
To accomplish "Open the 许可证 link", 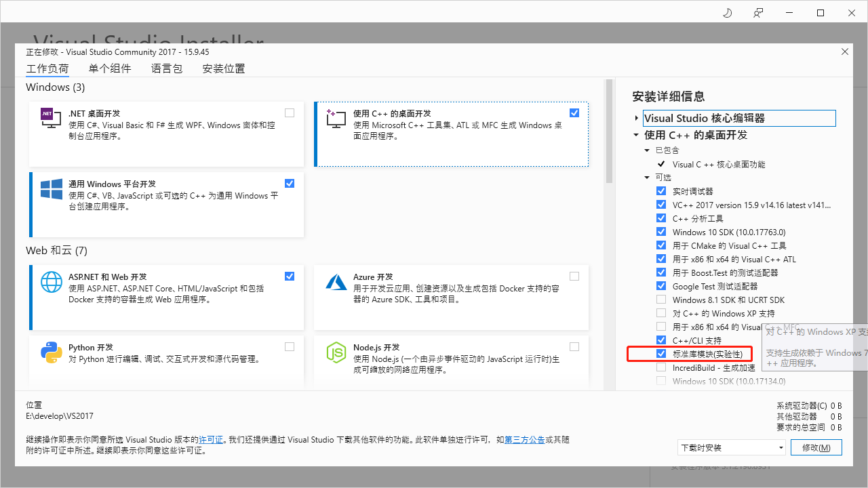I will point(212,439).
